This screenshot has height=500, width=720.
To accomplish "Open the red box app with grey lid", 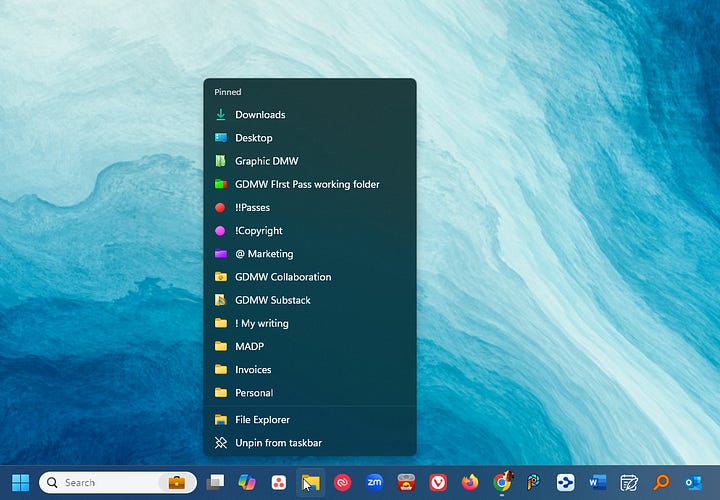I will point(406,483).
